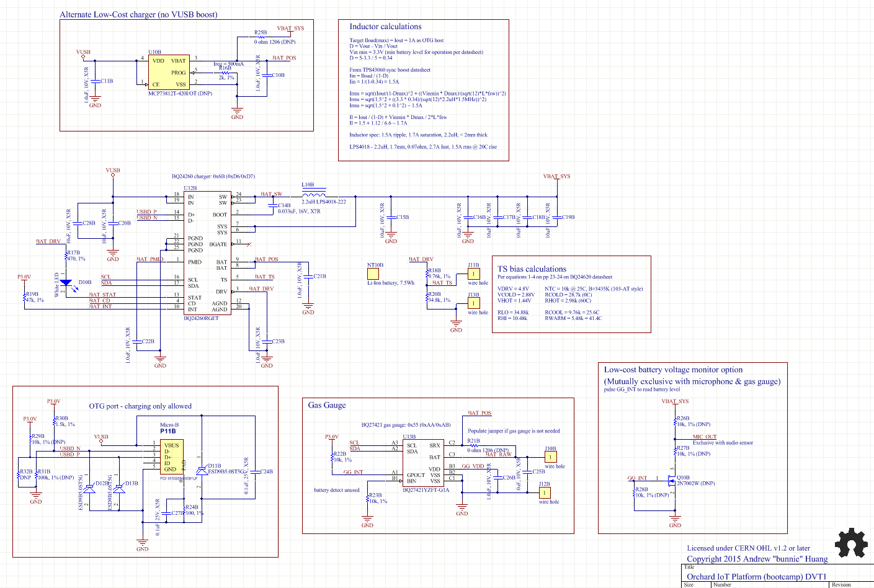This screenshot has width=874, height=588.
Task: Select capacitor C11B near VUSB
Action: [95, 81]
